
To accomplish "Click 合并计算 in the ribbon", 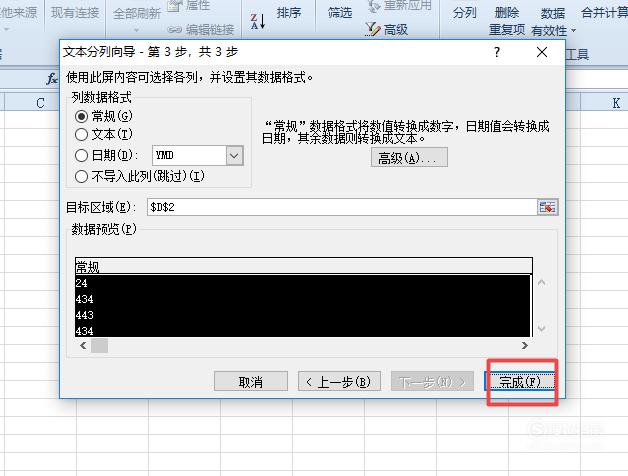I will 604,13.
